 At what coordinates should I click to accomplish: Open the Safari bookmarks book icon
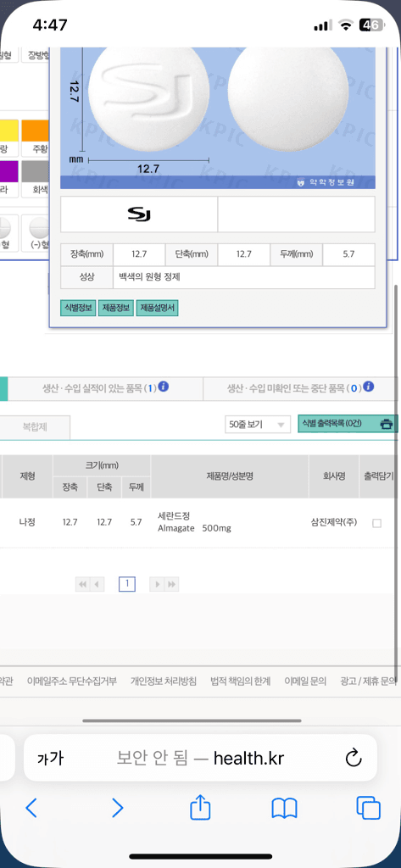click(x=285, y=808)
